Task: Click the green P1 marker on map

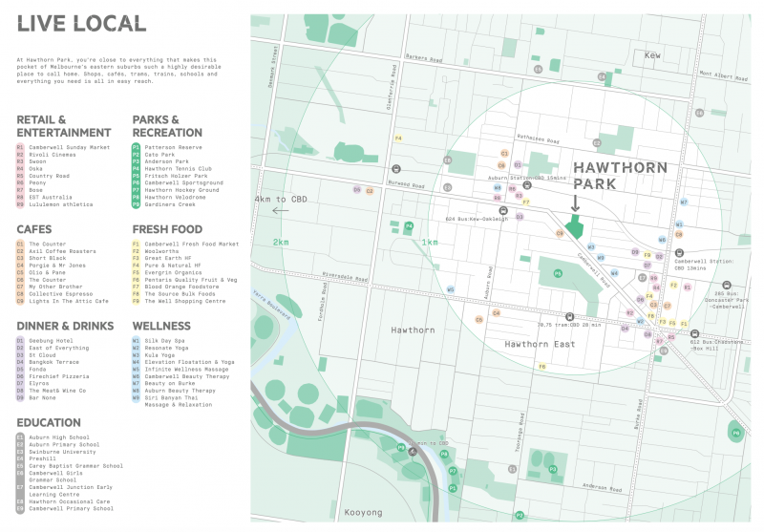Action: pos(453,488)
